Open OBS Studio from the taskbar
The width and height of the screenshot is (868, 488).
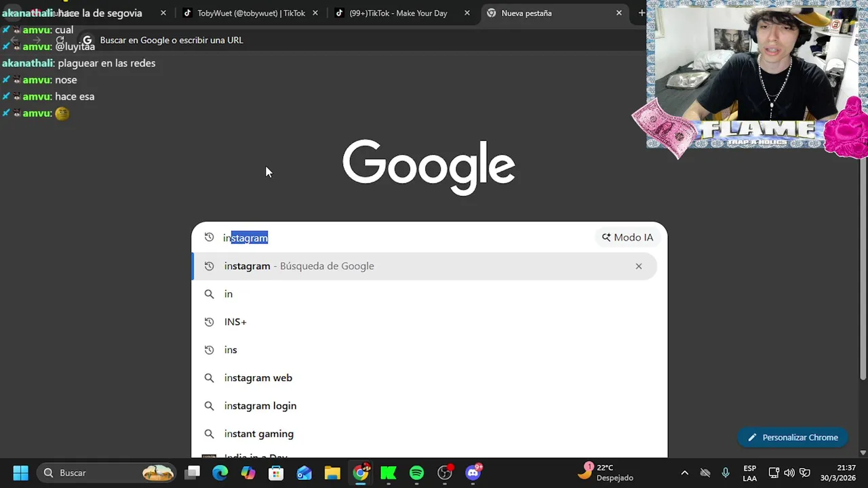pos(445,472)
